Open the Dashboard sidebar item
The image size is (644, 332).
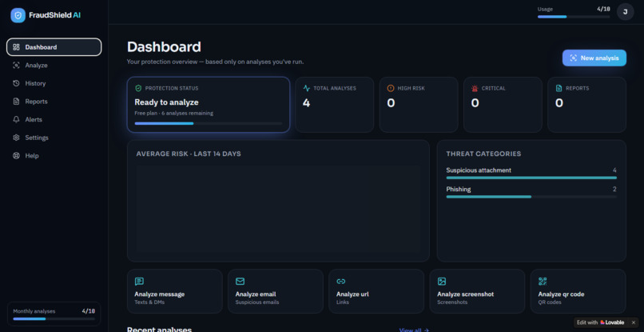tap(54, 47)
